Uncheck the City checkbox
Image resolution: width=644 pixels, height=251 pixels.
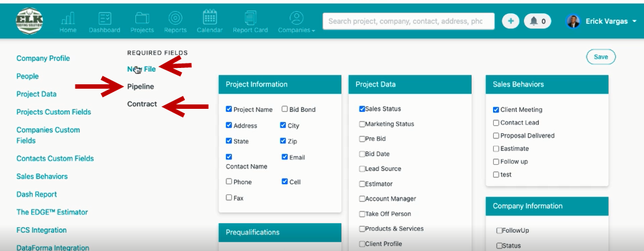(x=283, y=125)
